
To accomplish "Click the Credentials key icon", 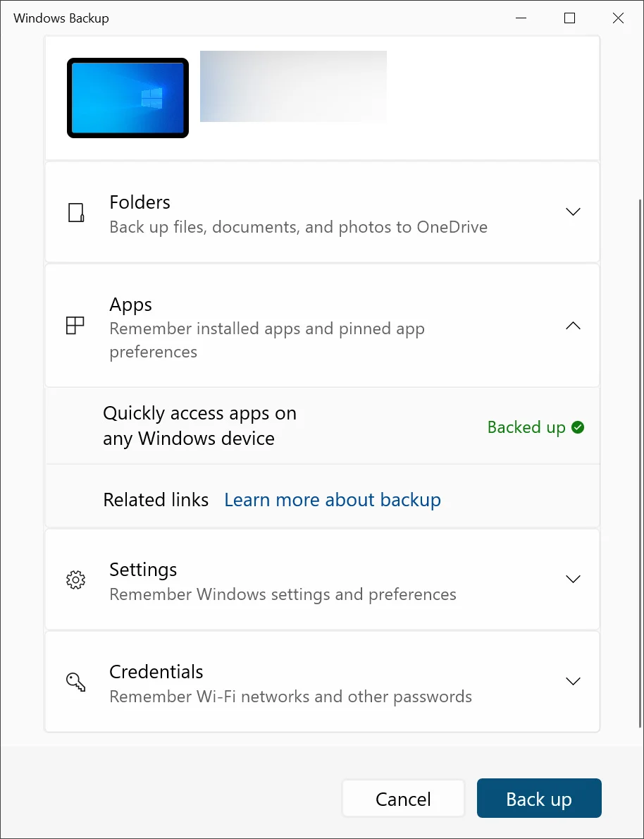I will (x=75, y=681).
